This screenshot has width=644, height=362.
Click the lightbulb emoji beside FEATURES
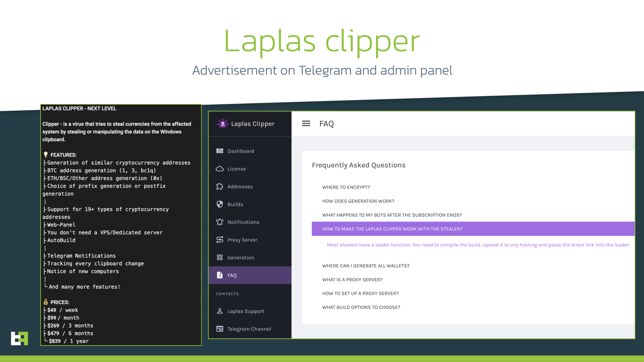(46, 155)
